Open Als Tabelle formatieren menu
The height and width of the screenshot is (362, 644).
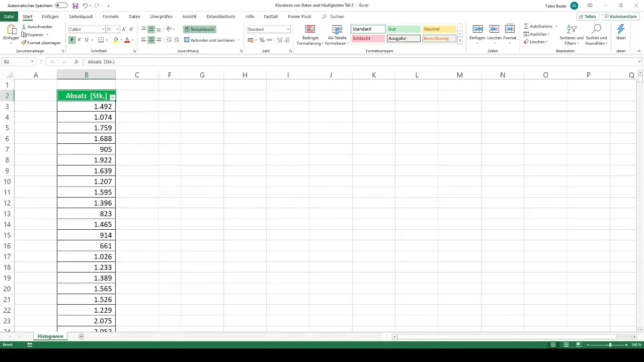click(337, 34)
